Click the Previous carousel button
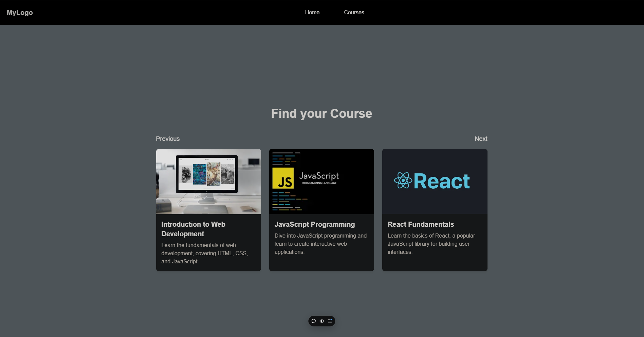The height and width of the screenshot is (337, 644). (168, 139)
